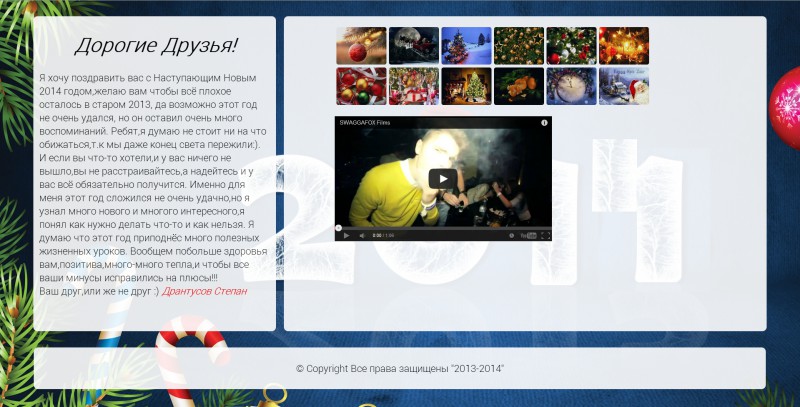
Task: Open the snowy blue Christmas tree thumbnail
Action: 466,46
